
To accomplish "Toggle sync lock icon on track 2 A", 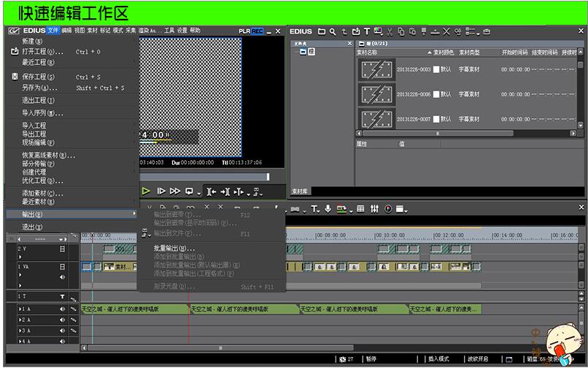I will [74, 320].
